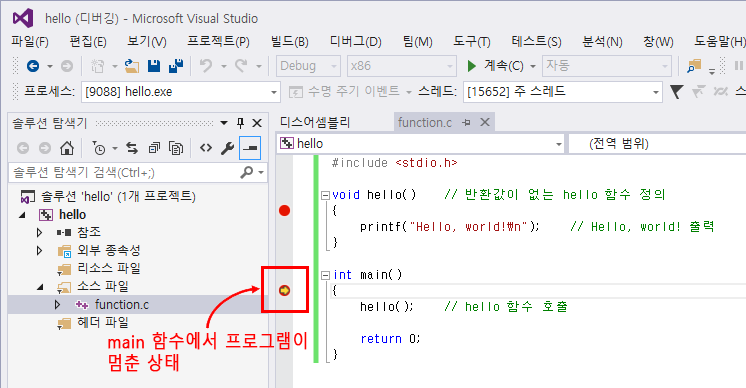Click the Show All Files icon
This screenshot has height=388, width=746.
pyautogui.click(x=176, y=148)
